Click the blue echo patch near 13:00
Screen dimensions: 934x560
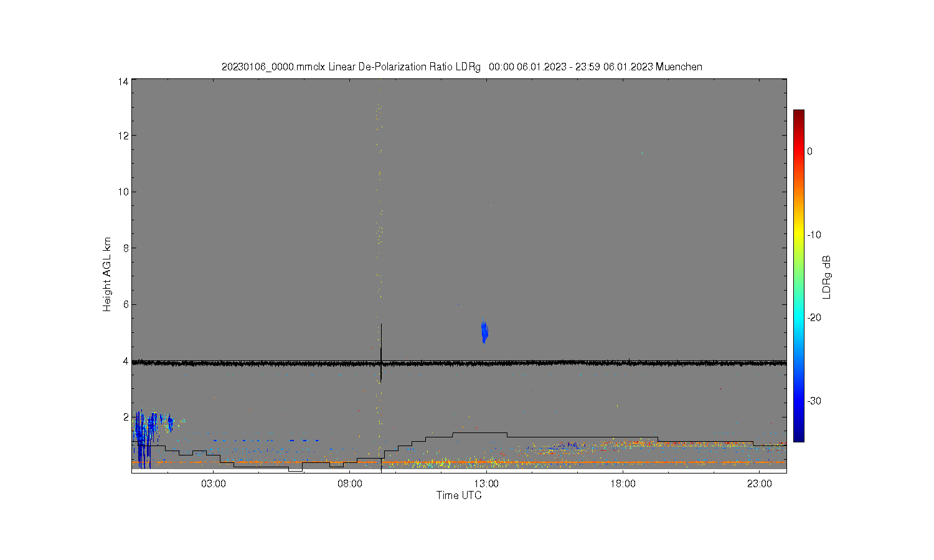(x=484, y=332)
